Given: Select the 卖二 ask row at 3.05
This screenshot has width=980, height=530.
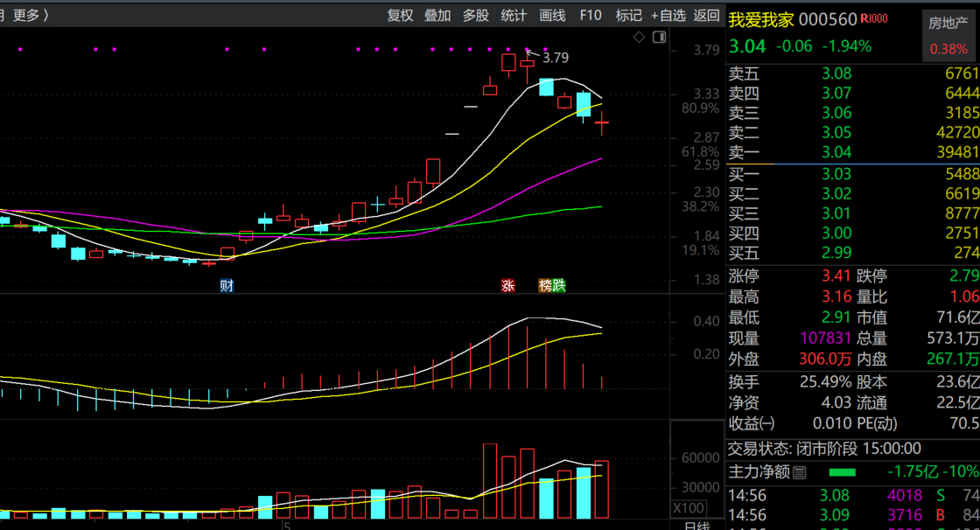Looking at the screenshot, I should 854,133.
